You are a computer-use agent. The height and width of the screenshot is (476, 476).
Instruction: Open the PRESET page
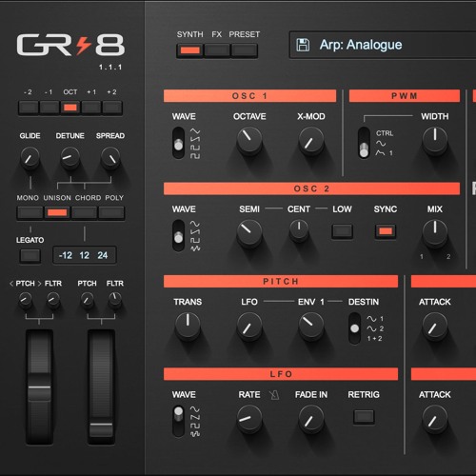click(x=244, y=50)
